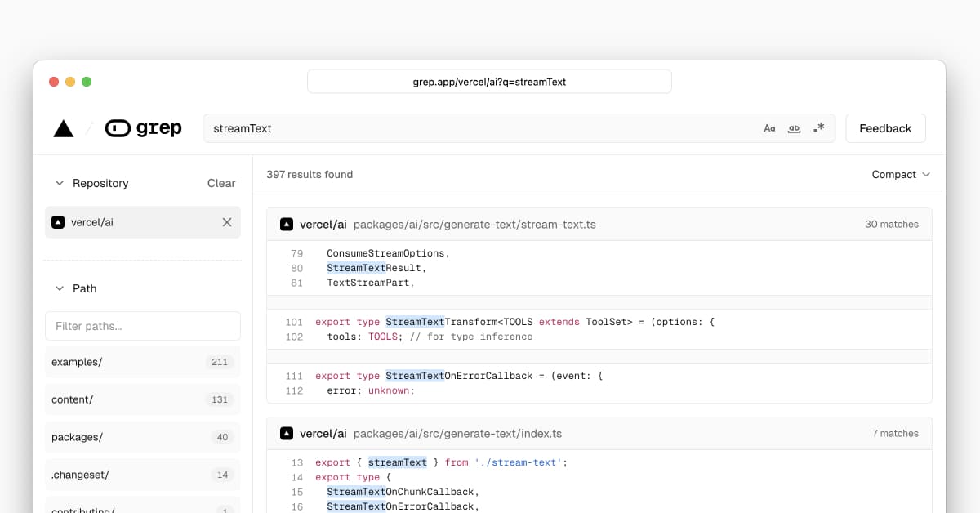Click the grep logo
980x513 pixels.
(x=144, y=128)
